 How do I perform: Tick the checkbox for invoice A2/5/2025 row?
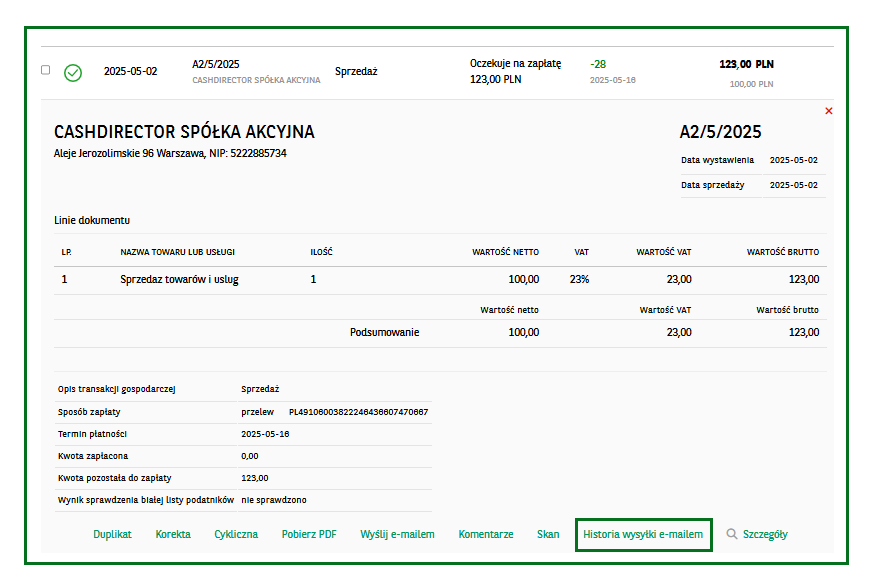click(46, 70)
